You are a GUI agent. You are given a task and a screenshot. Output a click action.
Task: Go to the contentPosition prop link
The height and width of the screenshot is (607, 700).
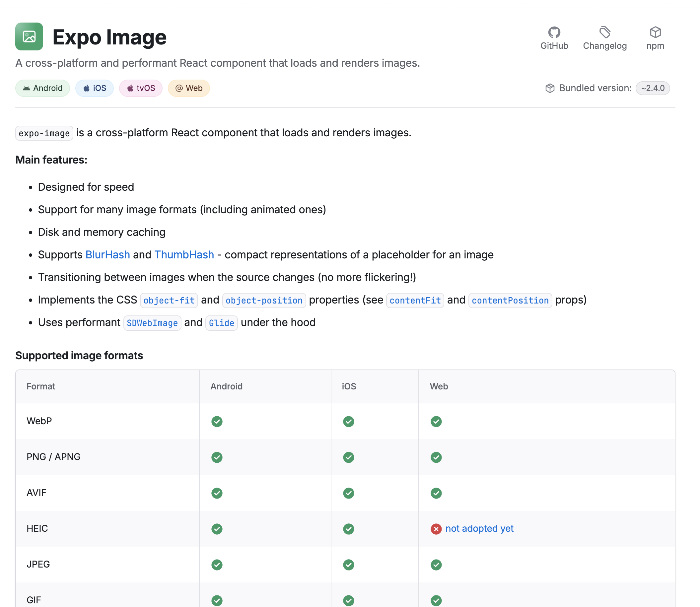tap(510, 301)
